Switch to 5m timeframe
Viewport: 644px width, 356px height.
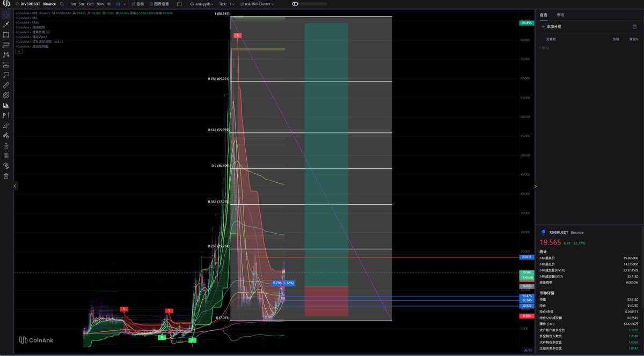[81, 4]
